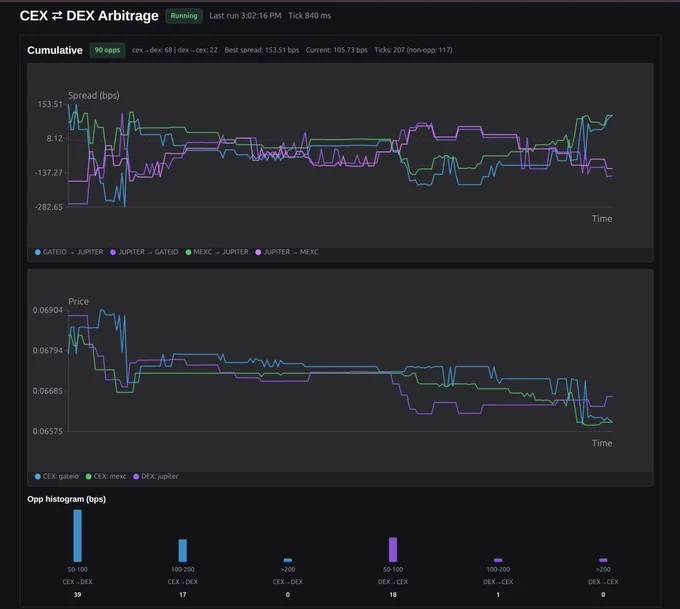Click 'Last run 3:02:16 PM' text

tap(245, 16)
